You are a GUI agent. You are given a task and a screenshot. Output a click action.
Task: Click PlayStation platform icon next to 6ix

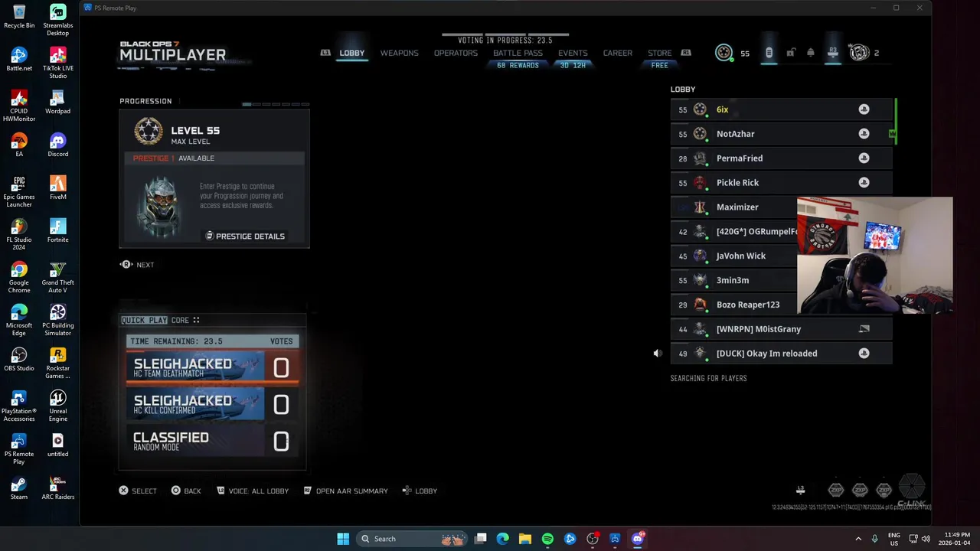click(x=864, y=109)
